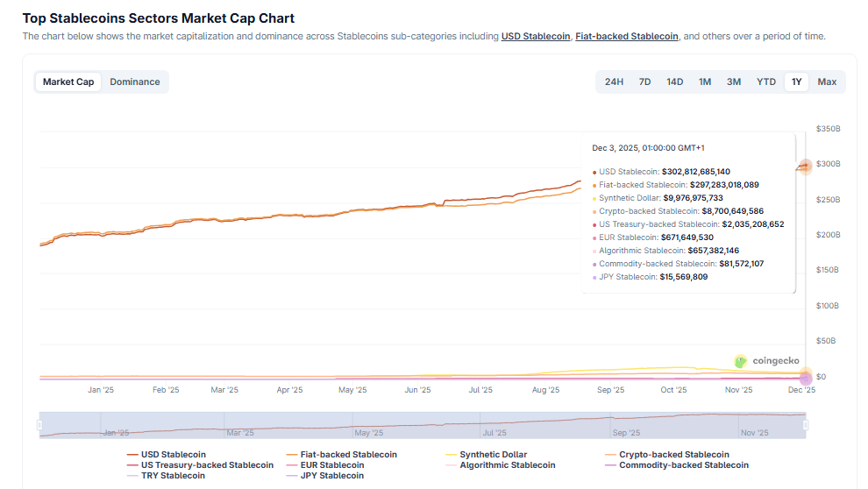This screenshot has height=489, width=868.
Task: Toggle USD Stablecoin series in legend
Action: (173, 455)
